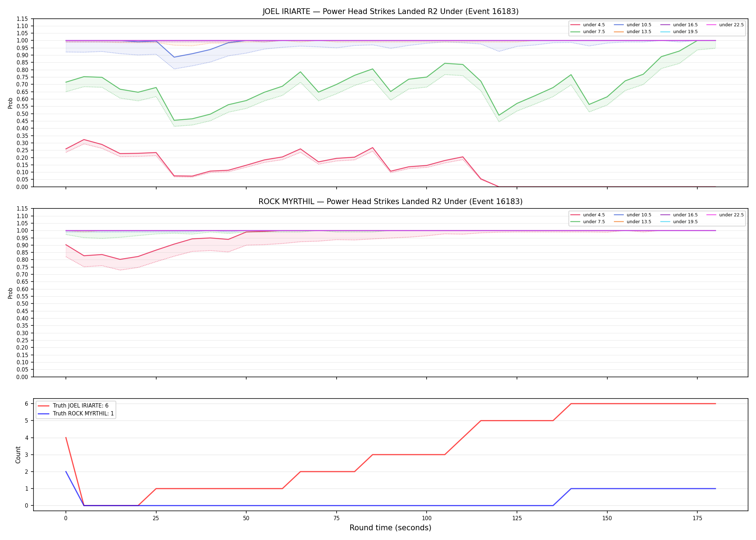The image size is (756, 540).
Task: Click the '1.00' tick on JOEL IRIARTE chart
Action: (x=22, y=41)
